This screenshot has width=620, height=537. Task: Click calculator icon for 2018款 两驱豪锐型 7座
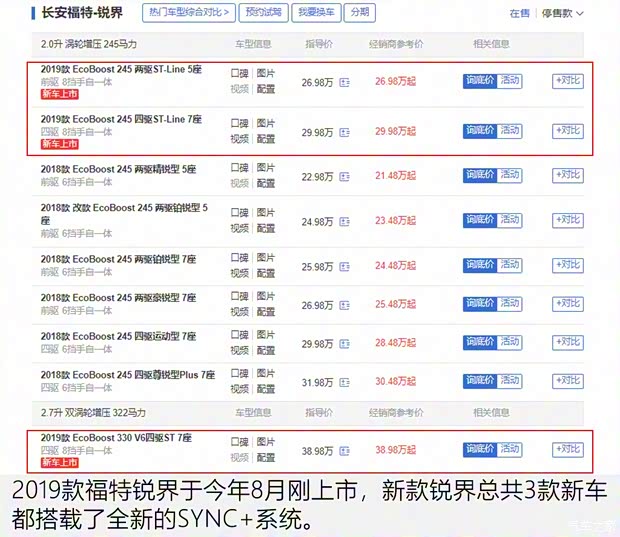pos(344,305)
